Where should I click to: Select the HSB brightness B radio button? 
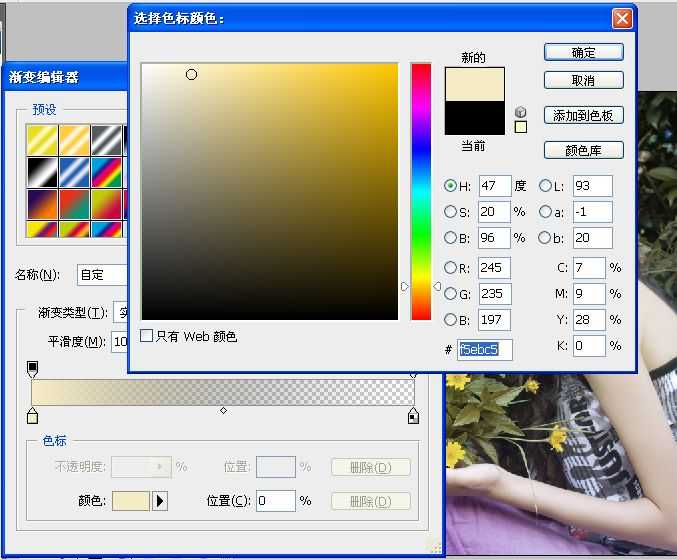(450, 237)
